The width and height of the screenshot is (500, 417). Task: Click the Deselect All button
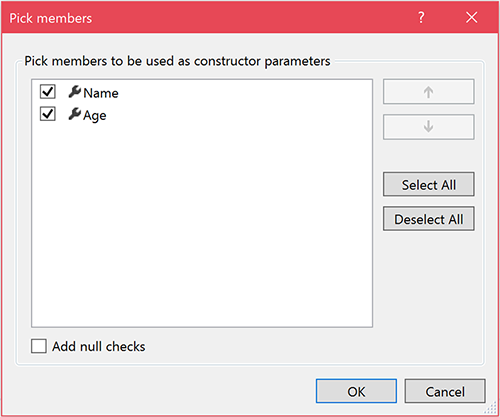pyautogui.click(x=428, y=219)
